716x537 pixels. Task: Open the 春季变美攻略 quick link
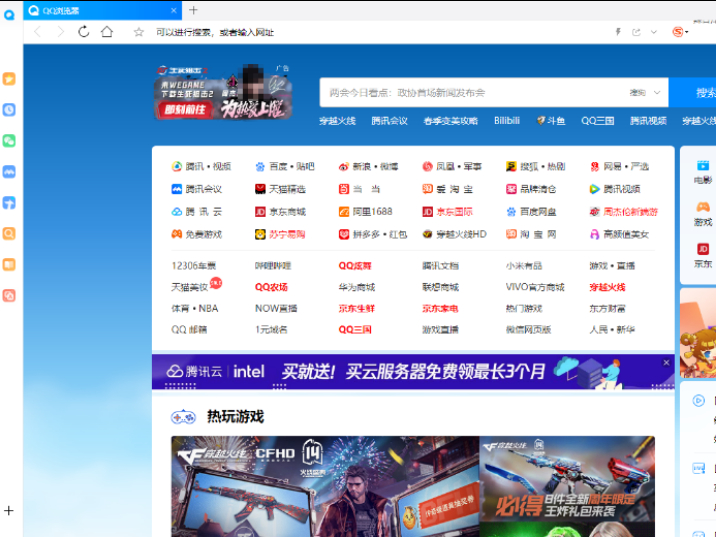(x=451, y=121)
